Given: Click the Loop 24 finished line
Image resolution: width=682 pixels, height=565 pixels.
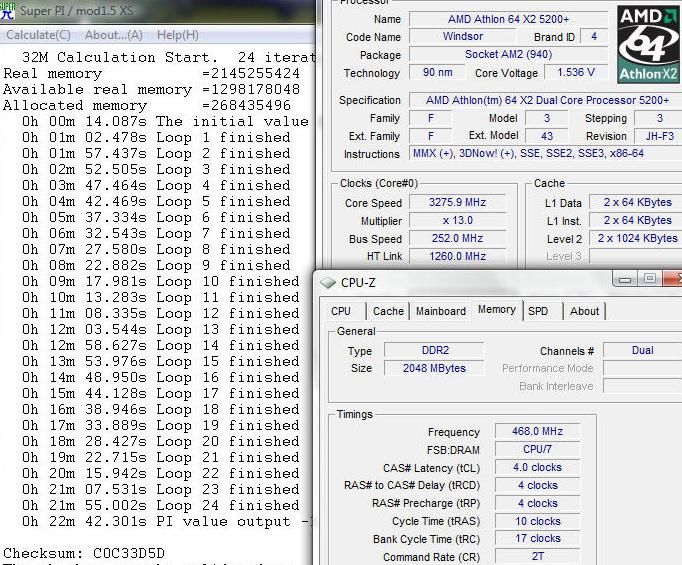Looking at the screenshot, I should [x=161, y=506].
